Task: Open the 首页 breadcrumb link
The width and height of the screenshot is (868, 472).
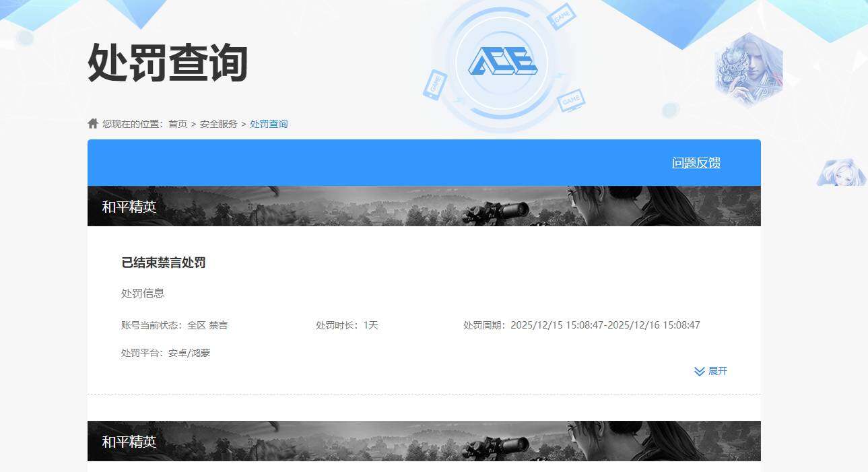Action: click(x=178, y=124)
